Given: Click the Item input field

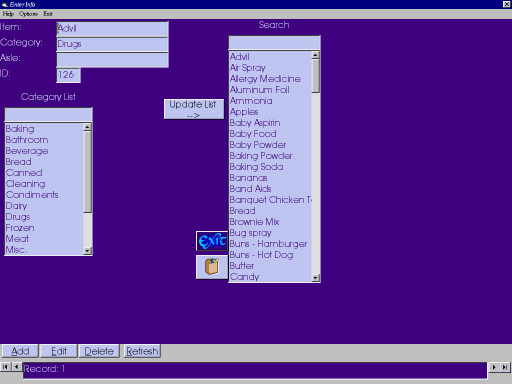Looking at the screenshot, I should (x=112, y=29).
